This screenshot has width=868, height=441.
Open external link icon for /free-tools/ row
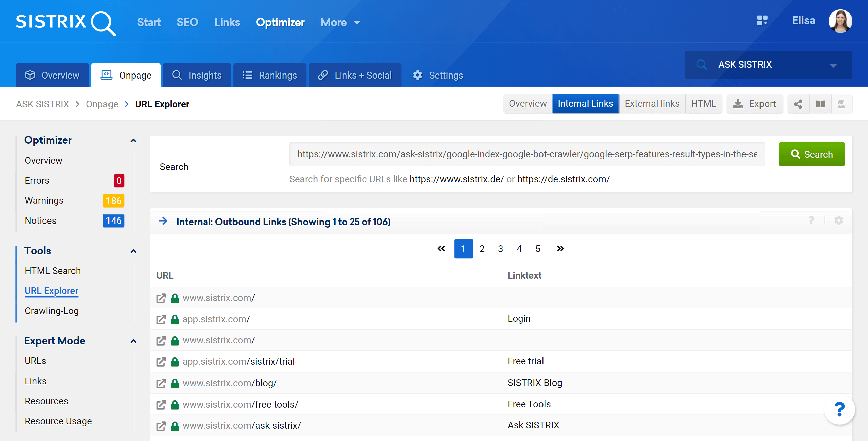[161, 405]
